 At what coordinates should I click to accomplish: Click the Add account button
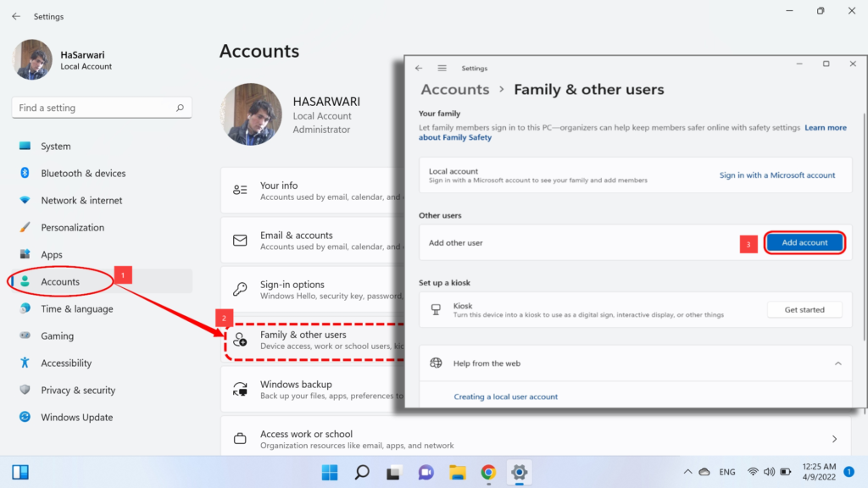[804, 241]
